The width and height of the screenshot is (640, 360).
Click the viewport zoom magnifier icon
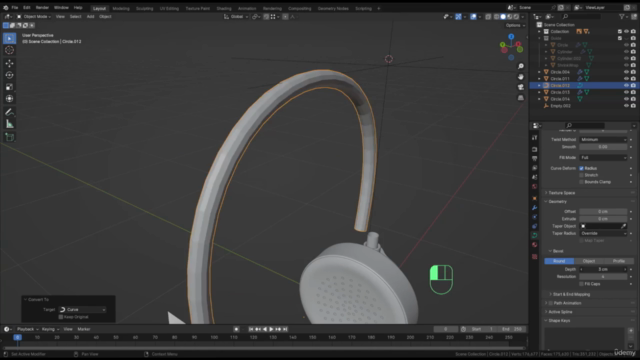(521, 66)
